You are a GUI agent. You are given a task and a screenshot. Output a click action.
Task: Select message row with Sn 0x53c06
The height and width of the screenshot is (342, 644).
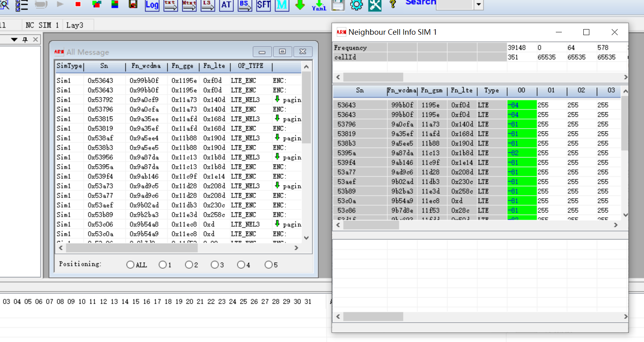[x=178, y=224]
